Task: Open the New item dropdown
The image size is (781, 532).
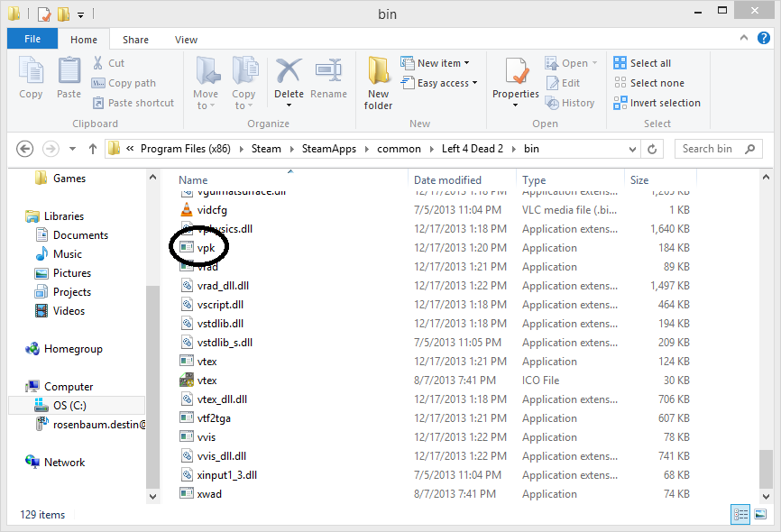Action: [x=435, y=63]
